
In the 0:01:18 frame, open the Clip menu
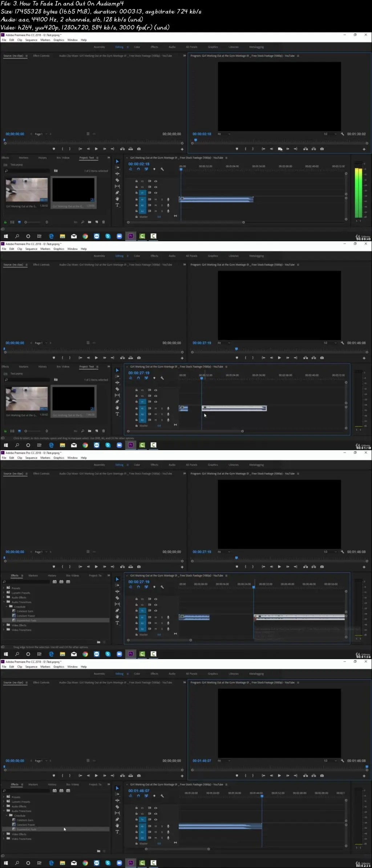pyautogui.click(x=20, y=249)
